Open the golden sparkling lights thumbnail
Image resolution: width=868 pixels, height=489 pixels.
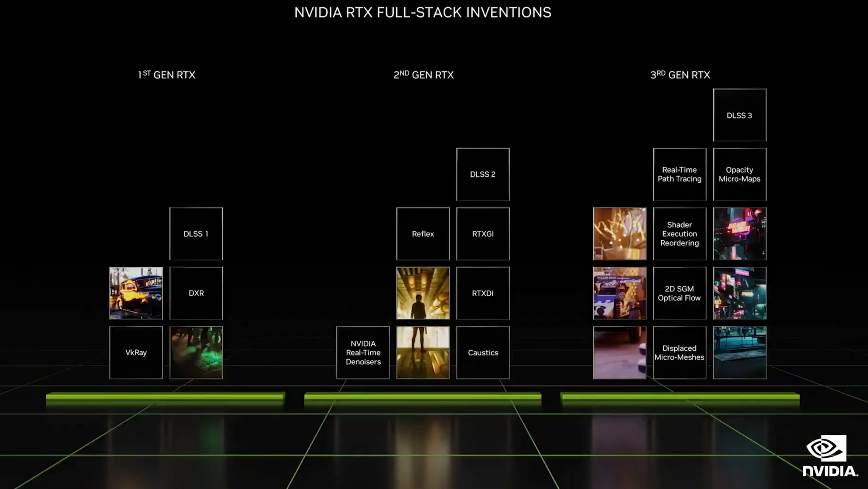coord(620,234)
